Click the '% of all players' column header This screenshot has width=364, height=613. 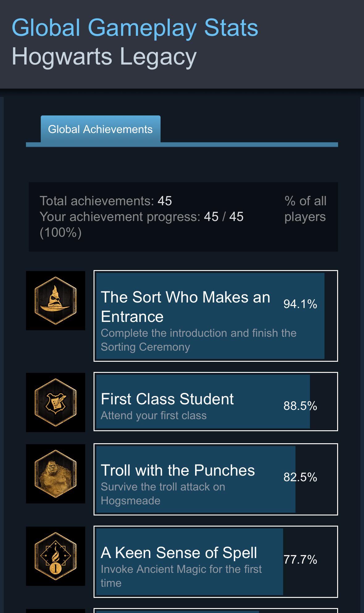click(305, 209)
